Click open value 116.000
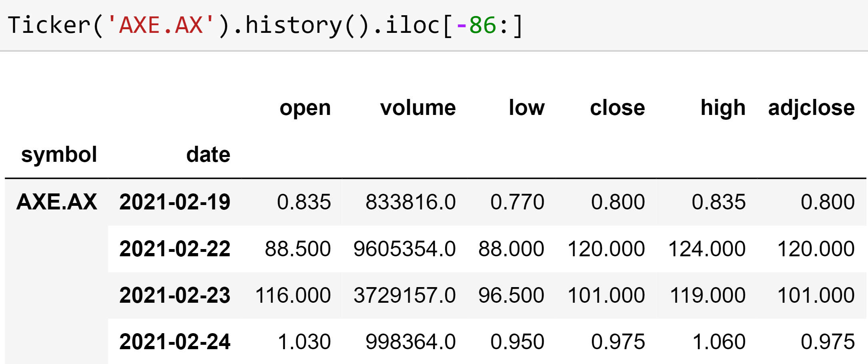Viewport: 868px width, 364px height. point(293,296)
